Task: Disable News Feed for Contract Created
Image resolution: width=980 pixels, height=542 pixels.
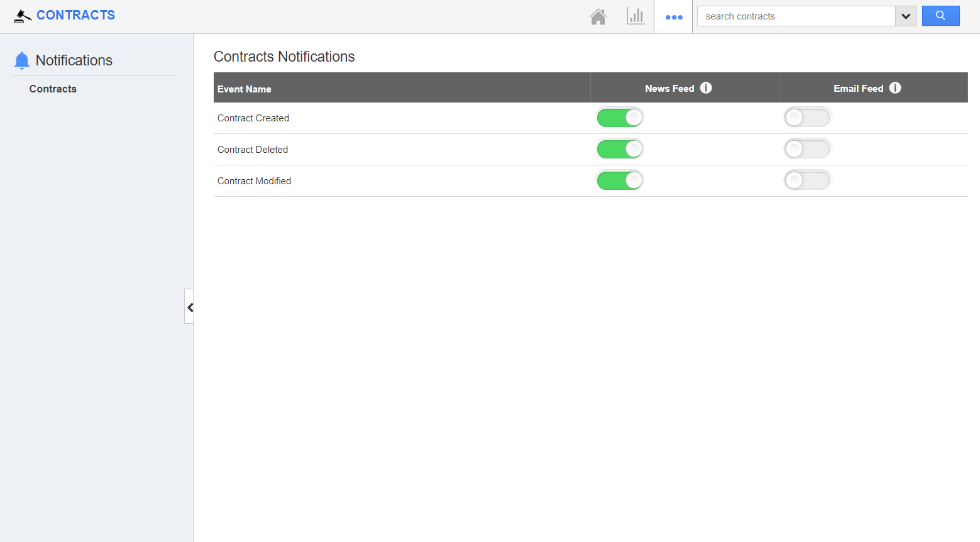Action: coord(620,118)
